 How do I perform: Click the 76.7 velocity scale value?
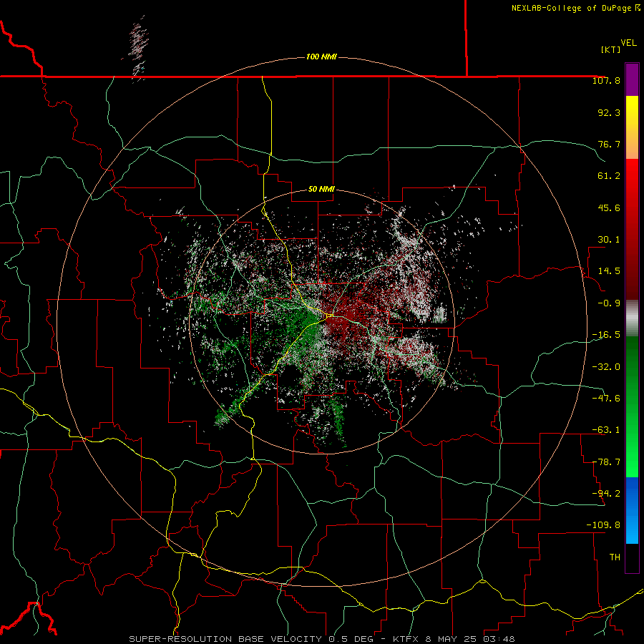coord(609,144)
